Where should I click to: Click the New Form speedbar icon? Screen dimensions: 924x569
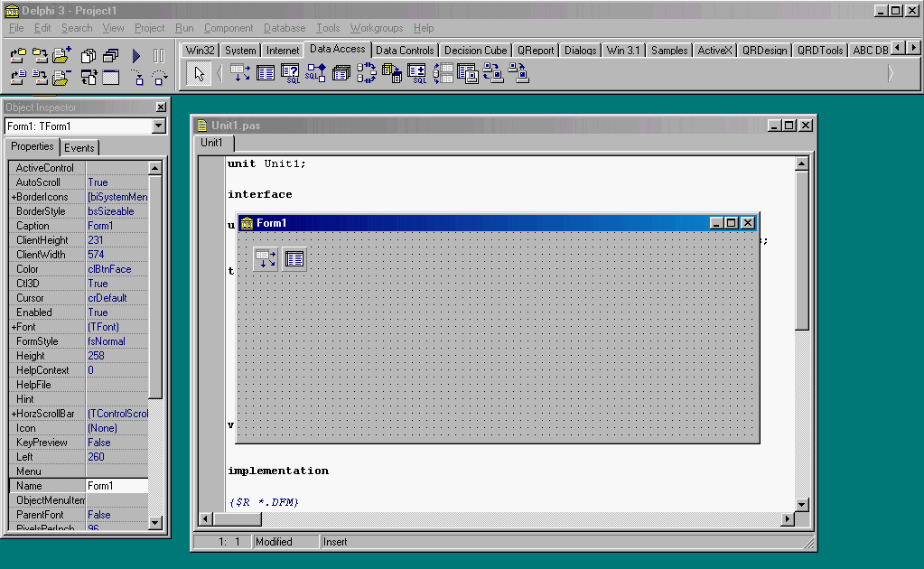click(x=111, y=77)
